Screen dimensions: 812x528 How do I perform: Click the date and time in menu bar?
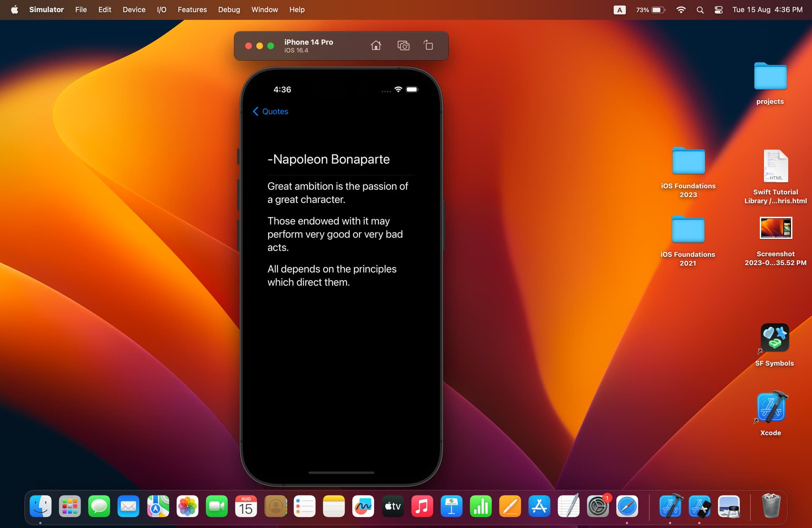[767, 9]
